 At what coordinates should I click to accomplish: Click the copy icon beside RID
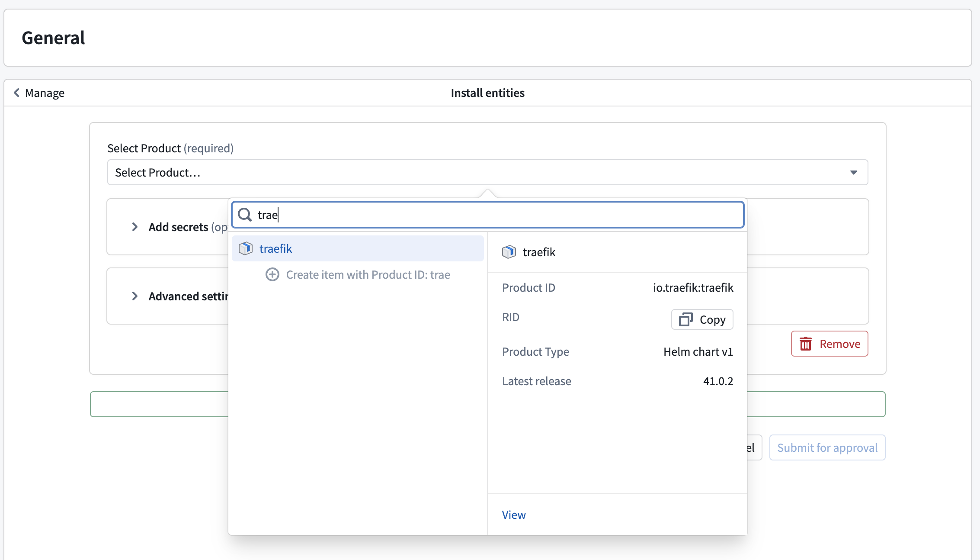686,319
